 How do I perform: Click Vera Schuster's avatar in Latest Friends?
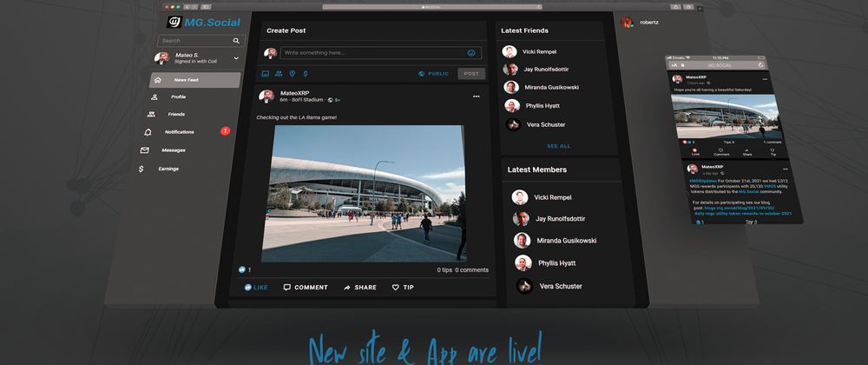(513, 124)
